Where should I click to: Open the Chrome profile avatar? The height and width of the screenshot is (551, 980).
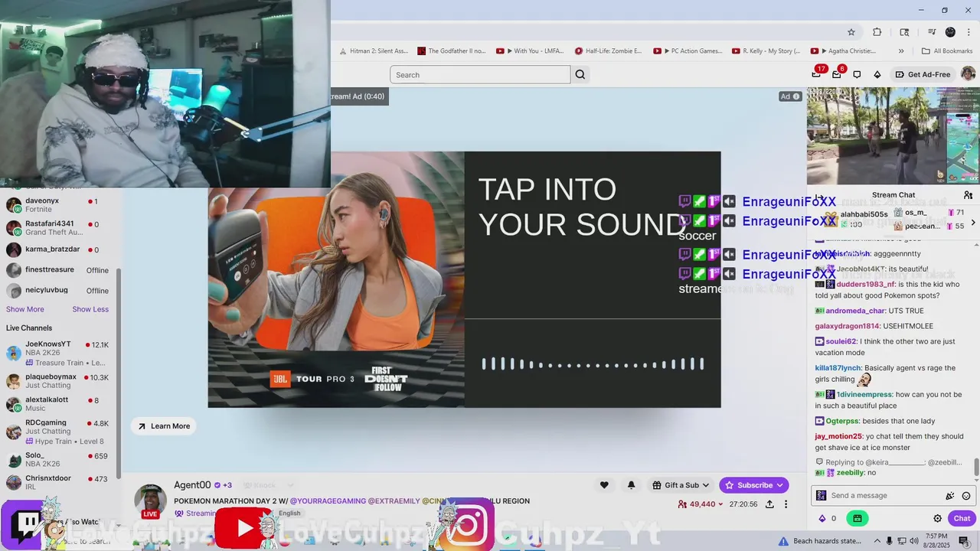point(950,32)
